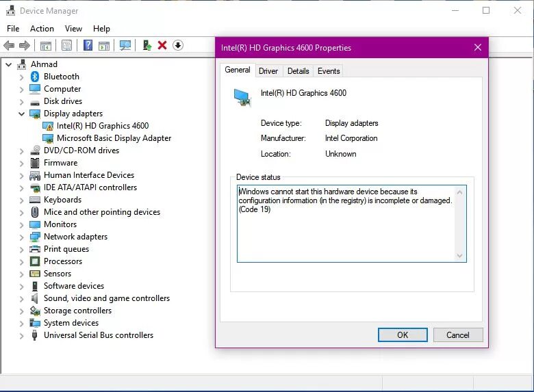Select the Processors icon
This screenshot has width=534, height=392.
[35, 261]
